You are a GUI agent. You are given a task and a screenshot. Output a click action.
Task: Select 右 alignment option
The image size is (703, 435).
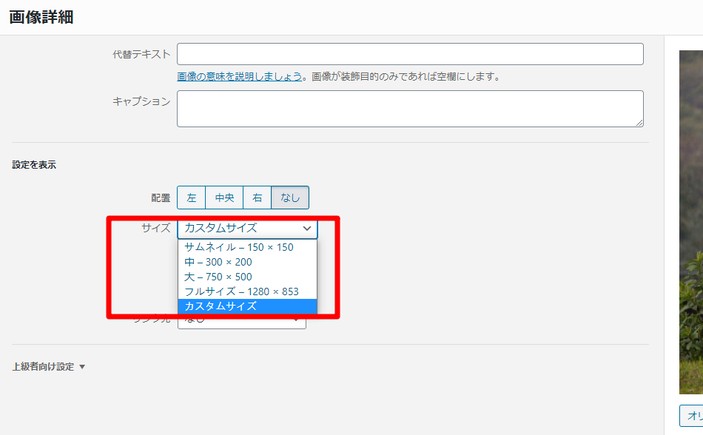257,198
